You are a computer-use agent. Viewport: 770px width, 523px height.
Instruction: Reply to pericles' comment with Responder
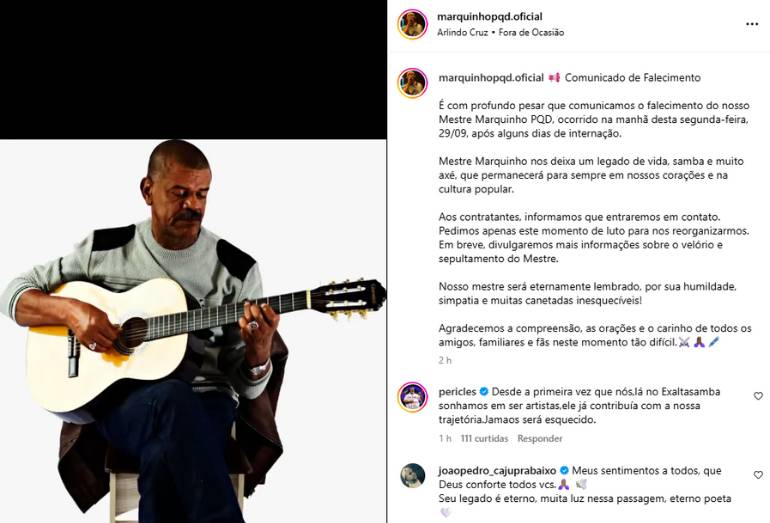coord(539,438)
